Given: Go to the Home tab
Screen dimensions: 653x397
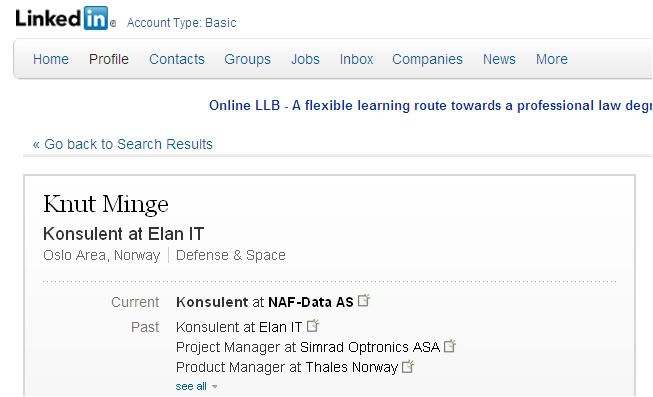Looking at the screenshot, I should point(51,59).
